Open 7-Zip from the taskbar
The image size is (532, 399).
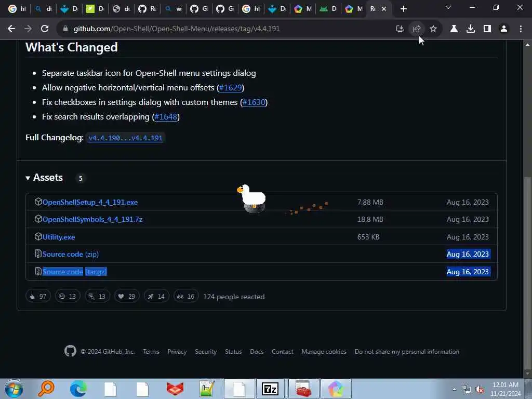pos(270,389)
